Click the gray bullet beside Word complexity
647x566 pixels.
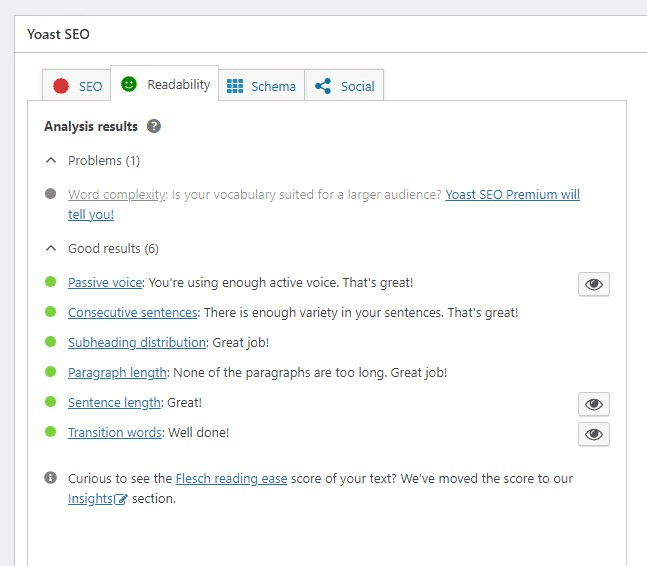pos(50,193)
